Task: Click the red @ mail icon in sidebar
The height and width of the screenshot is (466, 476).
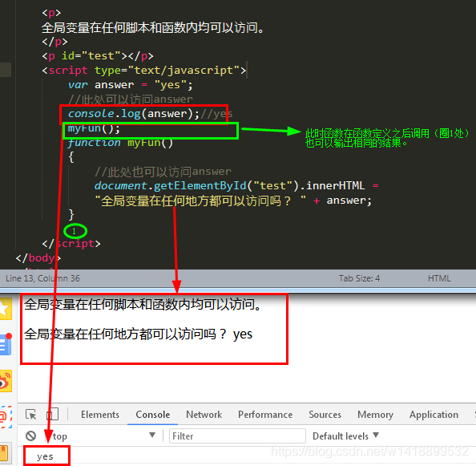Action: pos(6,417)
